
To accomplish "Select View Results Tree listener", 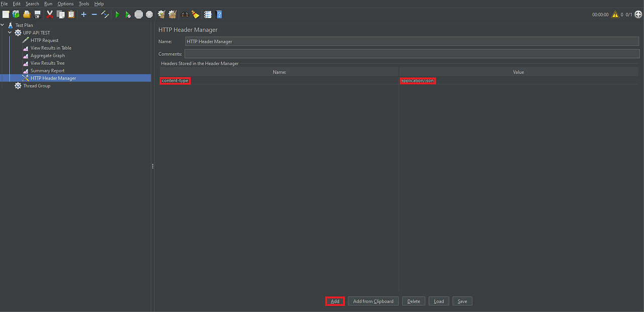I will pos(47,63).
